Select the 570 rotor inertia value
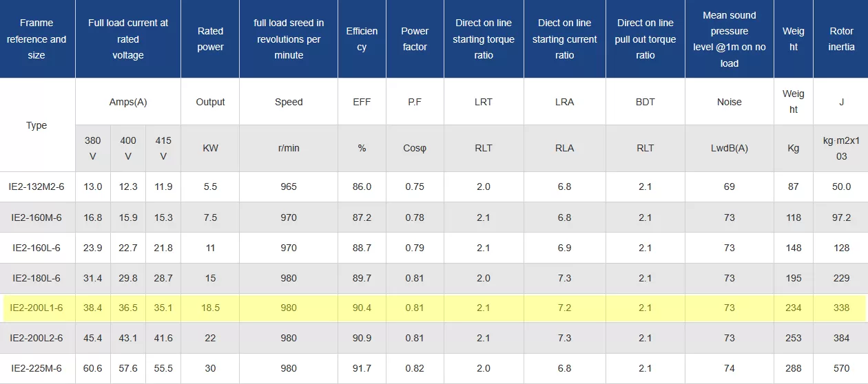This screenshot has height=384, width=868. pyautogui.click(x=841, y=368)
